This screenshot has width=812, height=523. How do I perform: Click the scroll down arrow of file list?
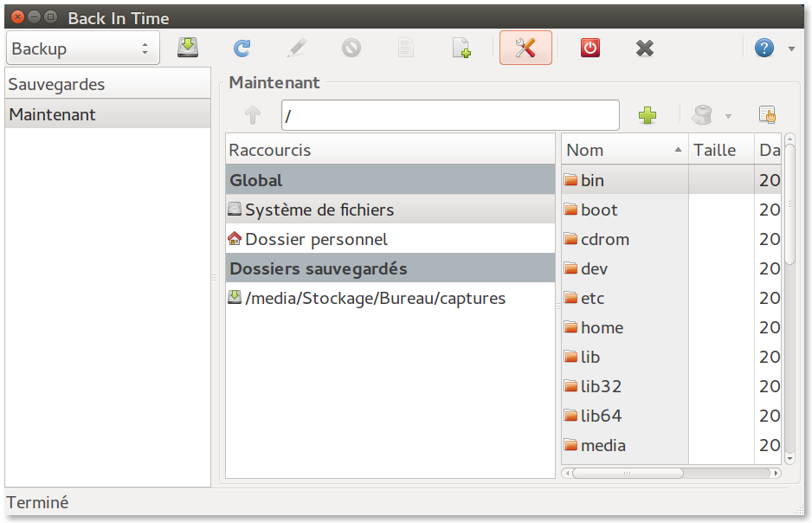click(789, 458)
